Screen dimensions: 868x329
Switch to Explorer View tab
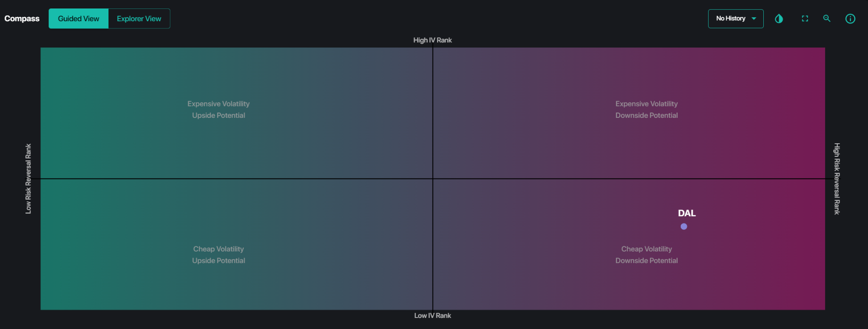pyautogui.click(x=139, y=19)
